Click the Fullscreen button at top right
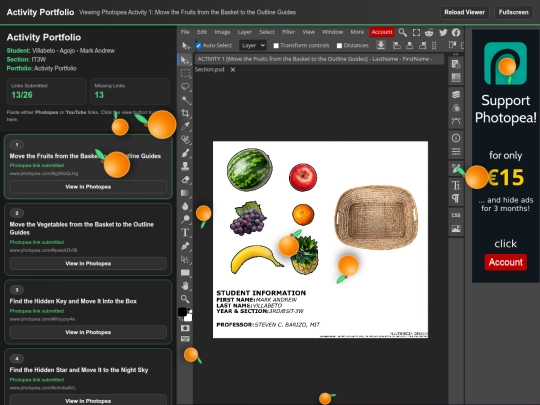Screen dimensions: 540x405 click(513, 12)
